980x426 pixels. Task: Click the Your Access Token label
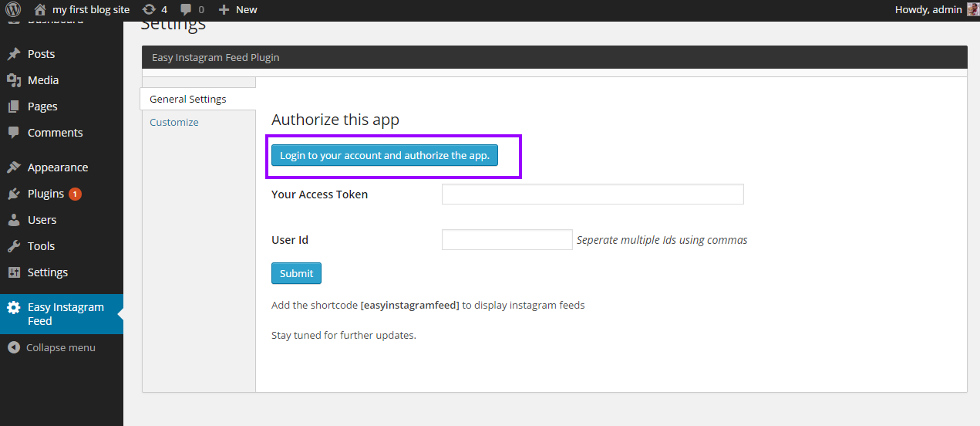[320, 194]
